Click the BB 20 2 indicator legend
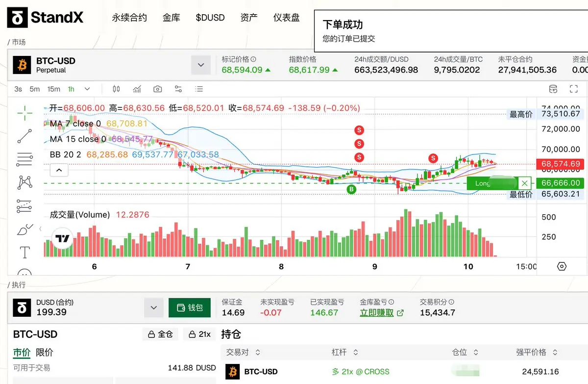 (x=65, y=154)
